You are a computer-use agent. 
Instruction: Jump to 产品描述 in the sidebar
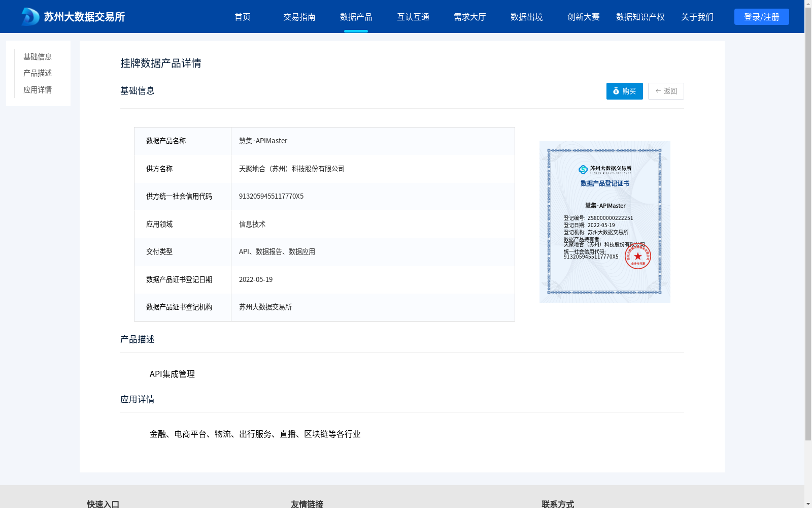(38, 73)
